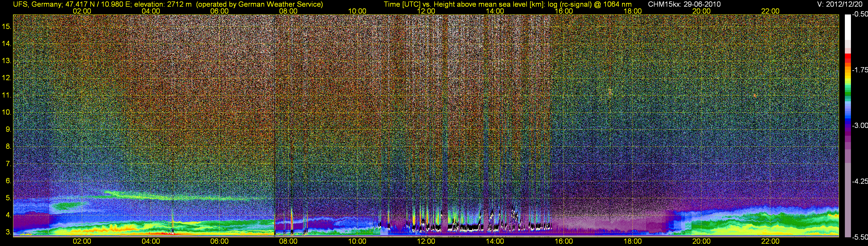This screenshot has width=868, height=246.
Task: Click the '5.' height axis label
Action: (x=8, y=198)
